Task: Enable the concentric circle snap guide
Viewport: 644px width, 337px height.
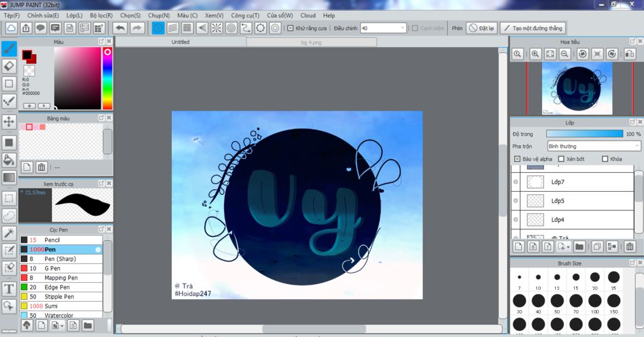Action: (231, 28)
